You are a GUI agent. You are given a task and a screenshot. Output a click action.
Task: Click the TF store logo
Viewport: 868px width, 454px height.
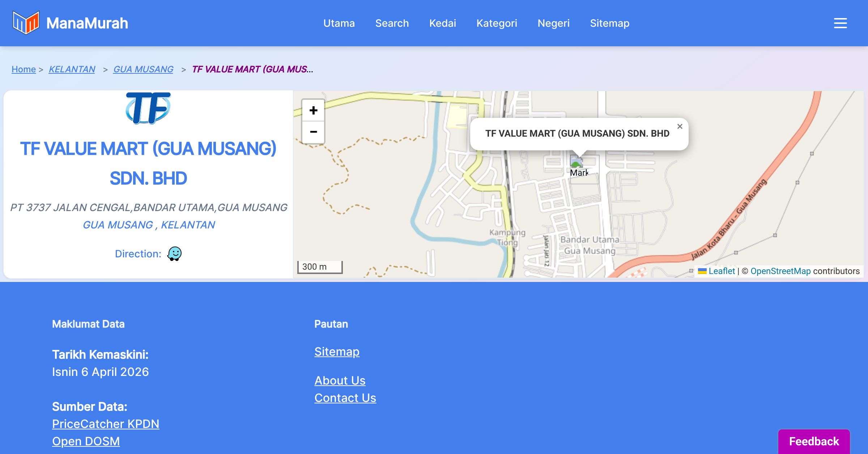pos(148,108)
